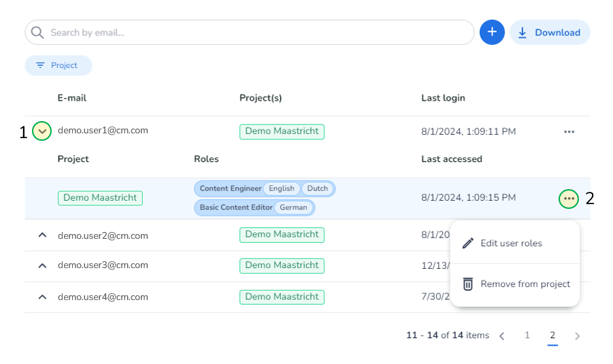Select Edit user roles menu option
Screen dimensions: 613x364
point(511,244)
